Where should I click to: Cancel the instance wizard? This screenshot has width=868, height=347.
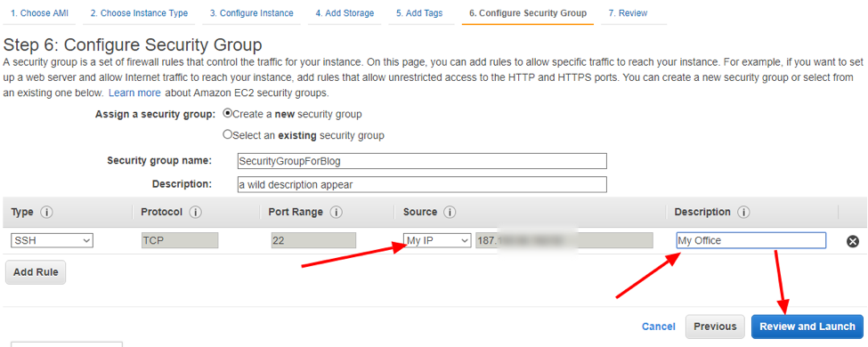[x=658, y=327]
